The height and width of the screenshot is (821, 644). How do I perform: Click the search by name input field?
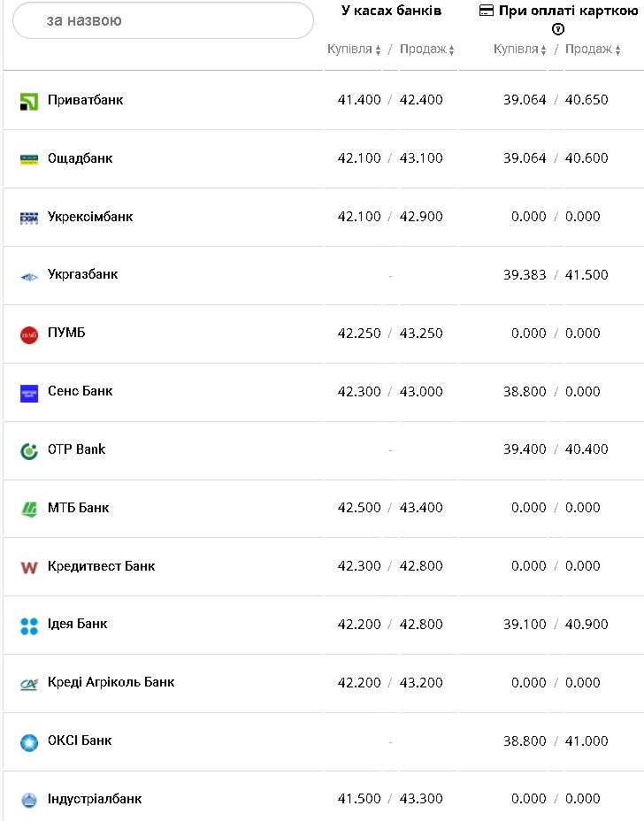click(x=164, y=20)
